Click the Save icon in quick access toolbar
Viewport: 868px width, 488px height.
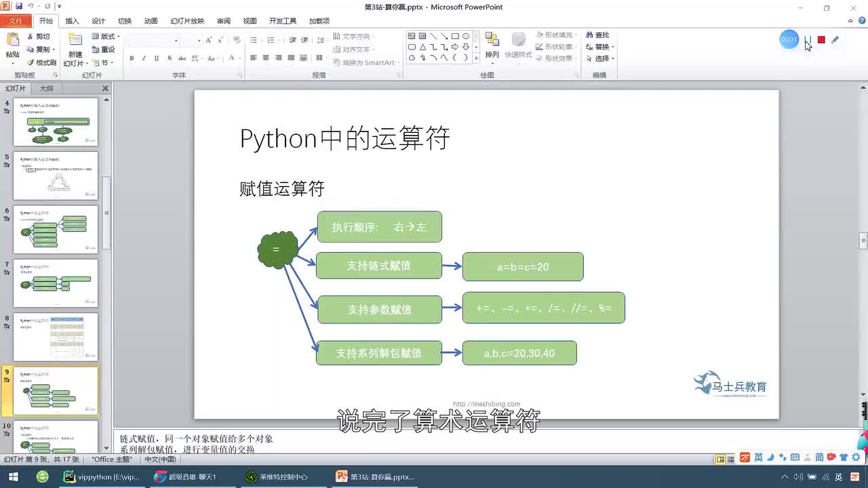pyautogui.click(x=18, y=6)
